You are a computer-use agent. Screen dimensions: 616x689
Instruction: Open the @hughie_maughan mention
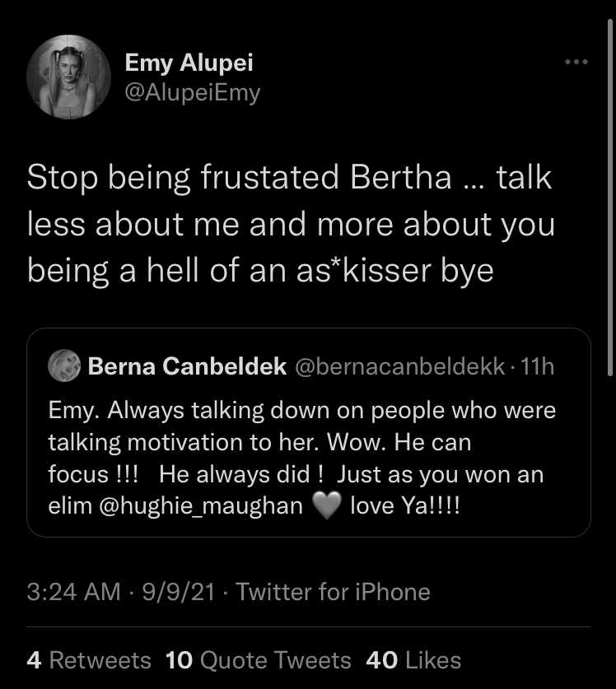(201, 506)
